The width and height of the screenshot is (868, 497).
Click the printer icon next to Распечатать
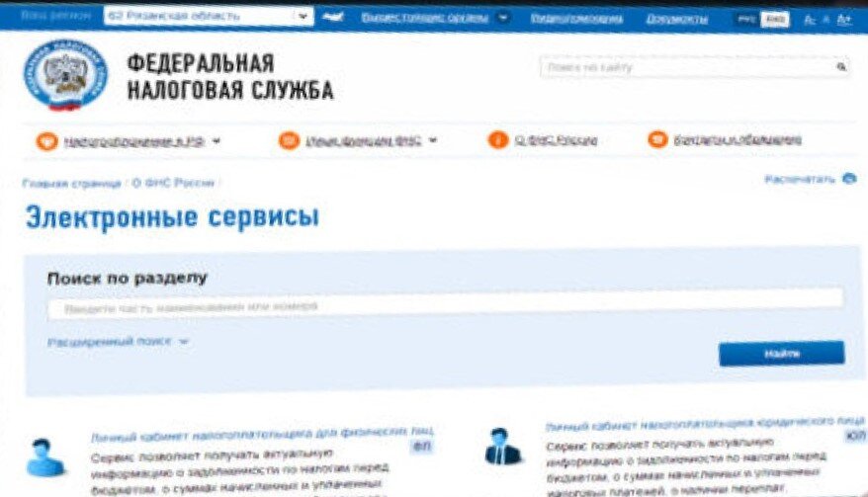(x=849, y=179)
